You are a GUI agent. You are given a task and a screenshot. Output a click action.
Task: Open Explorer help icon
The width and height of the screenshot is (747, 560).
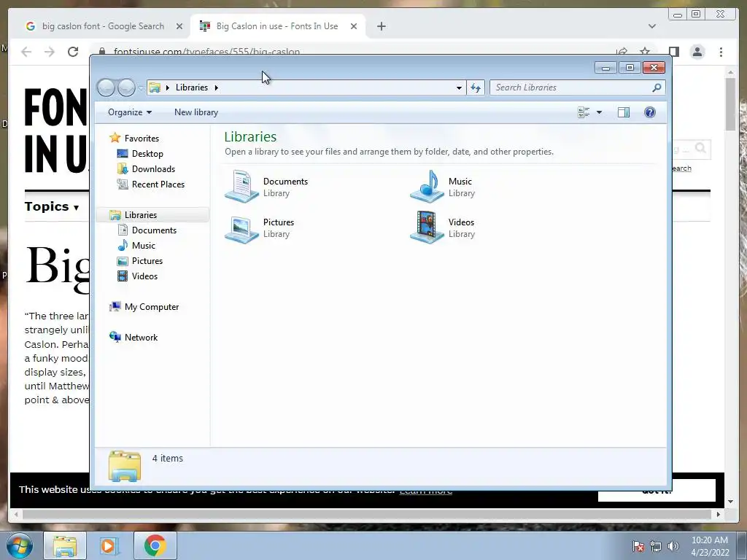tap(649, 112)
